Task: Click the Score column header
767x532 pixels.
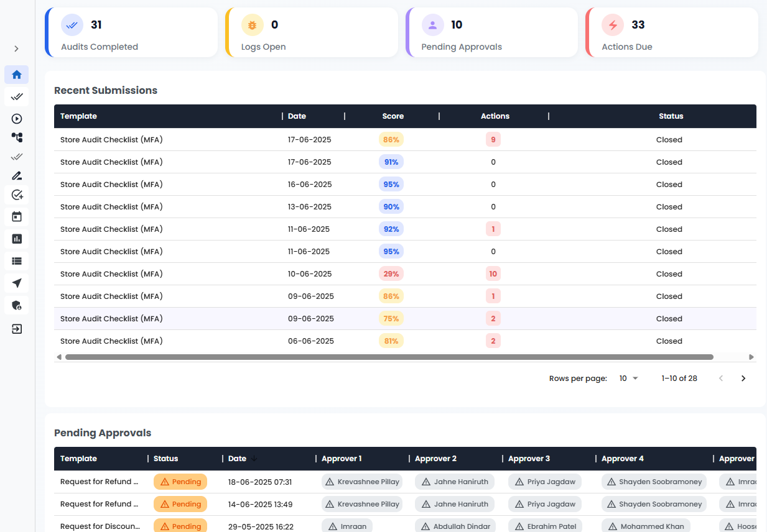Action: [x=393, y=116]
